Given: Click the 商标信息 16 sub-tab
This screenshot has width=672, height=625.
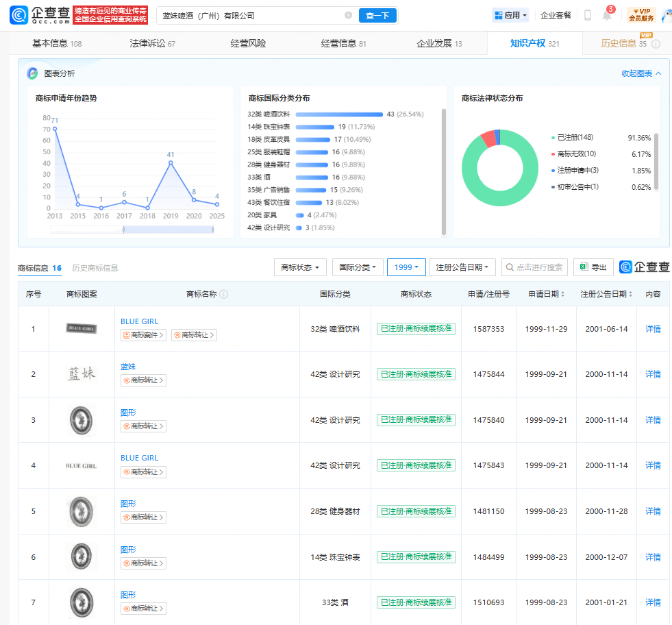Looking at the screenshot, I should [40, 268].
